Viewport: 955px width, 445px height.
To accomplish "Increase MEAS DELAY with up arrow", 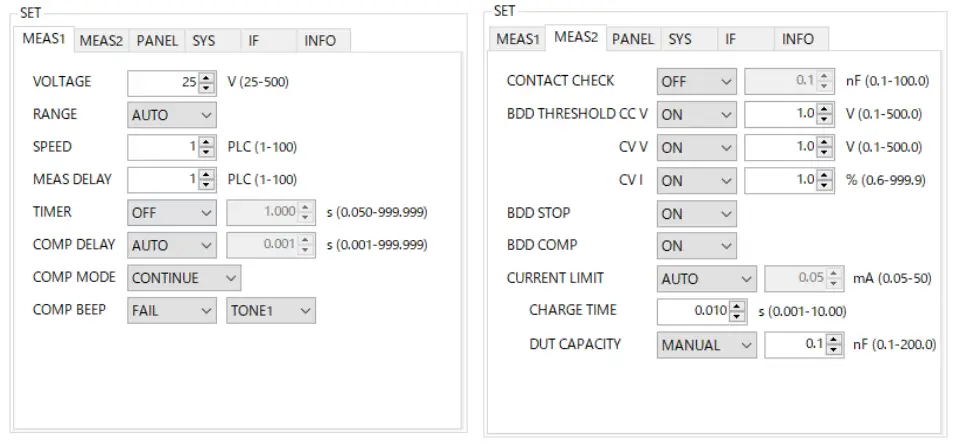I will coord(207,175).
